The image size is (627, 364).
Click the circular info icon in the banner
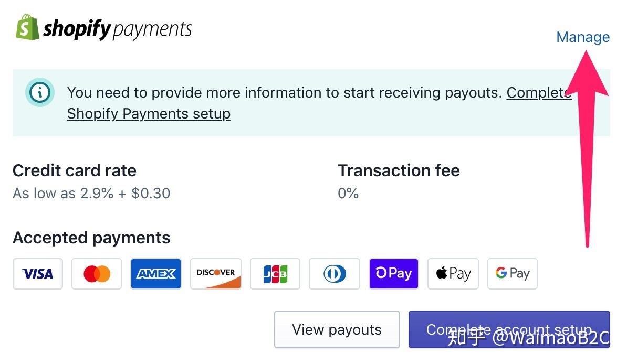(40, 92)
